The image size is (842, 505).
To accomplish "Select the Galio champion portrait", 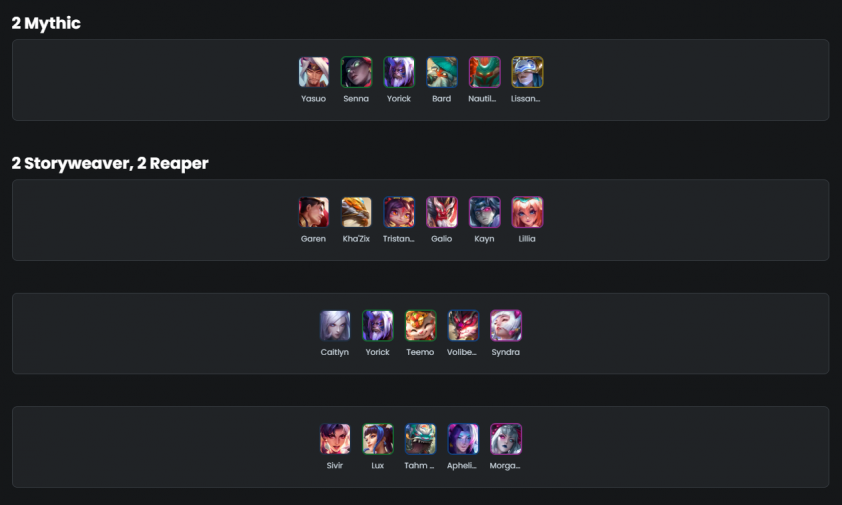I will (441, 212).
